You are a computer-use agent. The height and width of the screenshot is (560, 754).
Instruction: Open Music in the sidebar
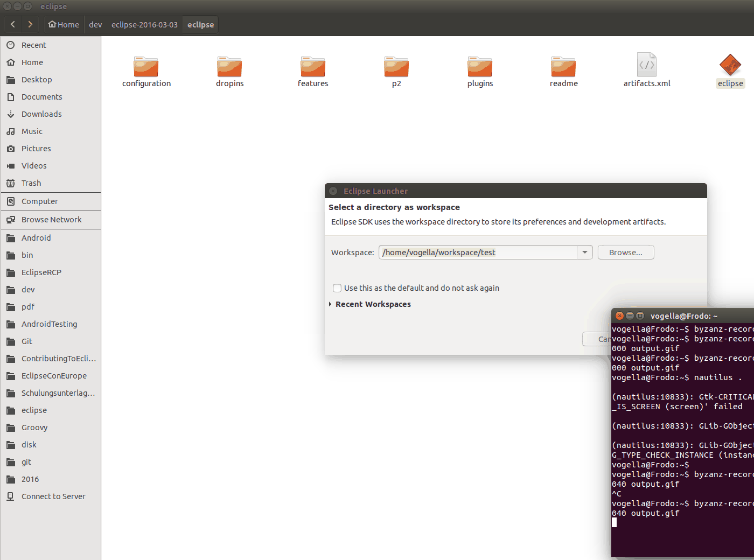coord(51,131)
